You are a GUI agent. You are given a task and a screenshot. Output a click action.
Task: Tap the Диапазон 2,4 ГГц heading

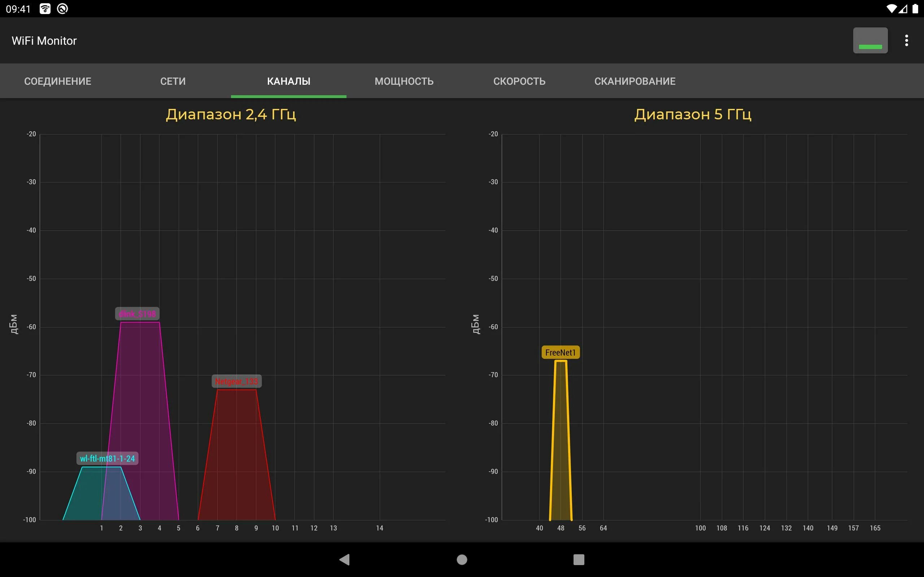click(x=231, y=114)
